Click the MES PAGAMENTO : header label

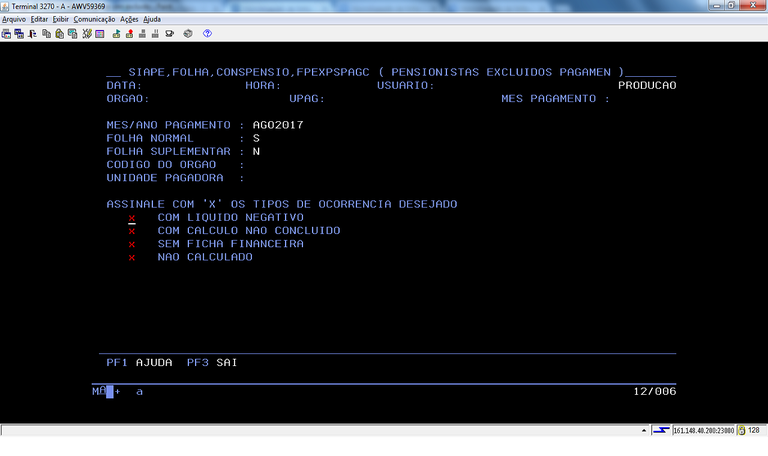[555, 98]
